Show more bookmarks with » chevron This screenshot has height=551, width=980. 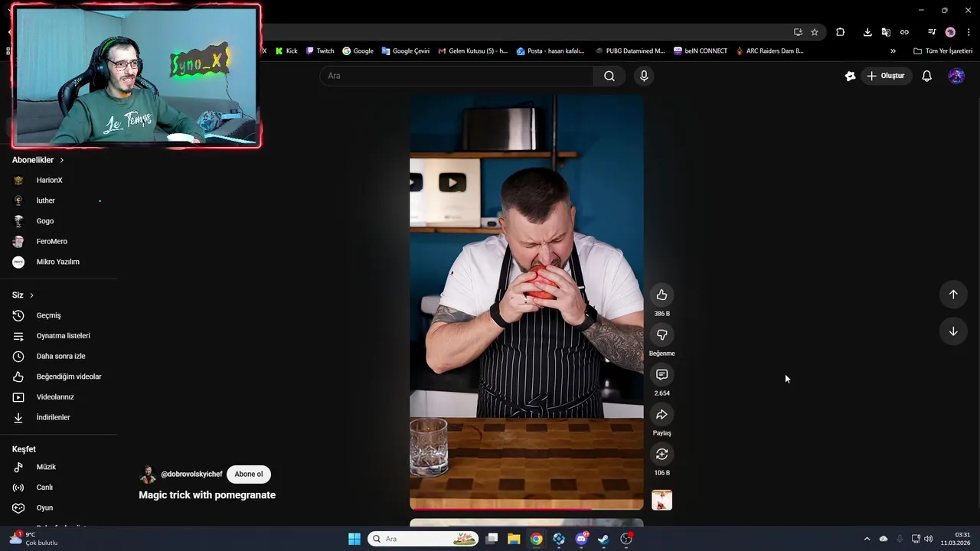pyautogui.click(x=893, y=51)
